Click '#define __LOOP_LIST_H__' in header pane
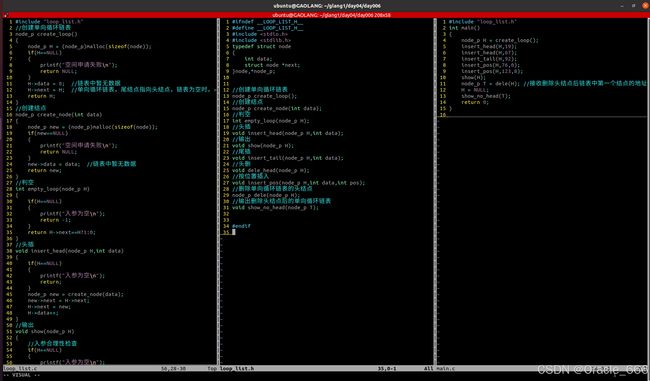Screen dimensions: 650x381 (267, 28)
